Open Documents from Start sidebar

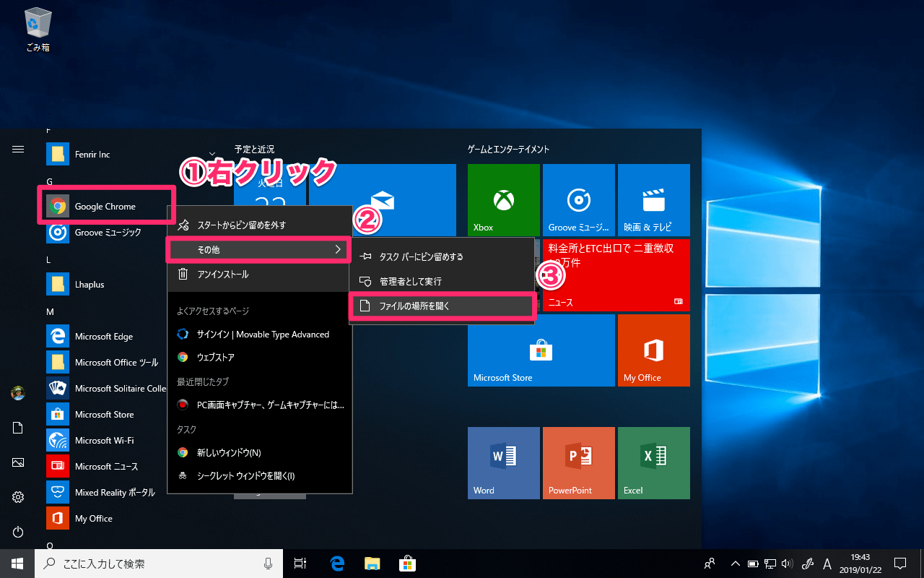pos(18,428)
